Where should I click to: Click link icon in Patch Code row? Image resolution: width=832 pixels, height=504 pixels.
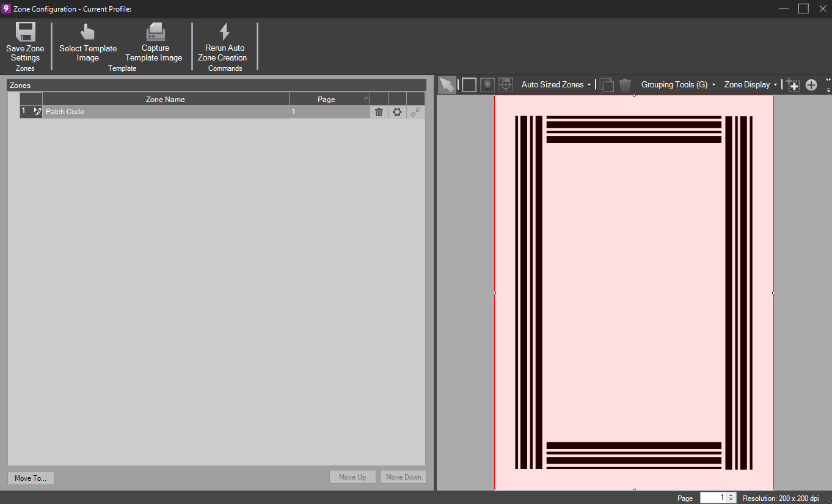tap(415, 112)
